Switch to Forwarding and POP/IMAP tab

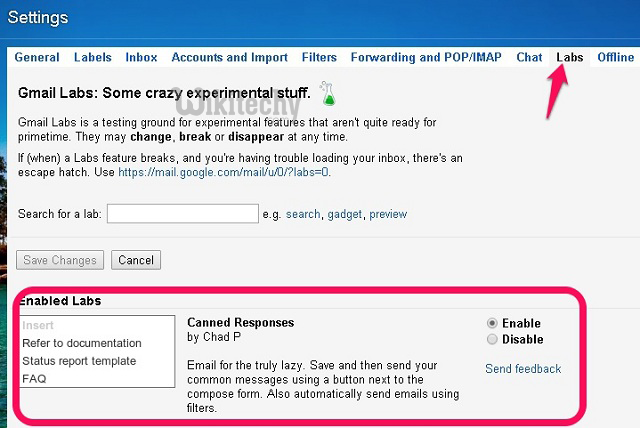428,58
